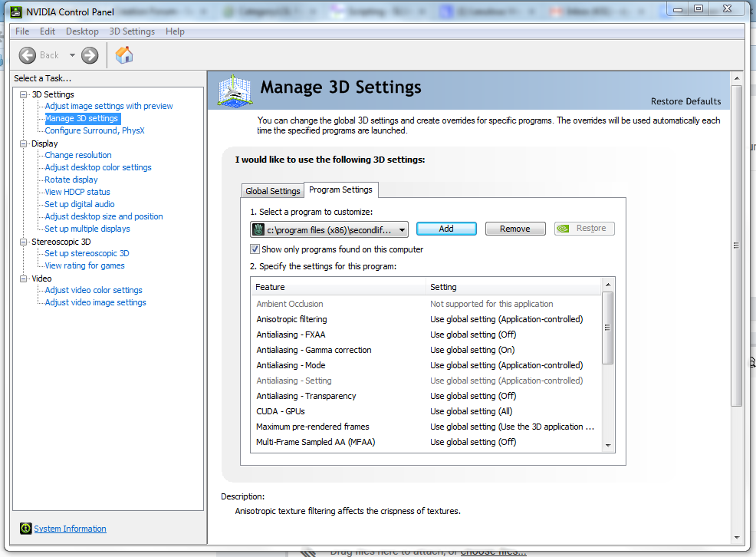Open View rating for games task

pos(84,265)
